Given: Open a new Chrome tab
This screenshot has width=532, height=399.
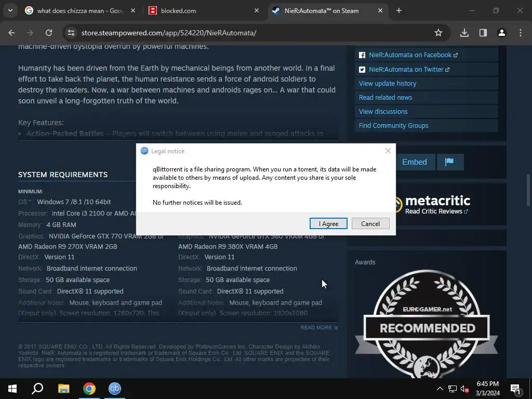Looking at the screenshot, I should point(399,10).
